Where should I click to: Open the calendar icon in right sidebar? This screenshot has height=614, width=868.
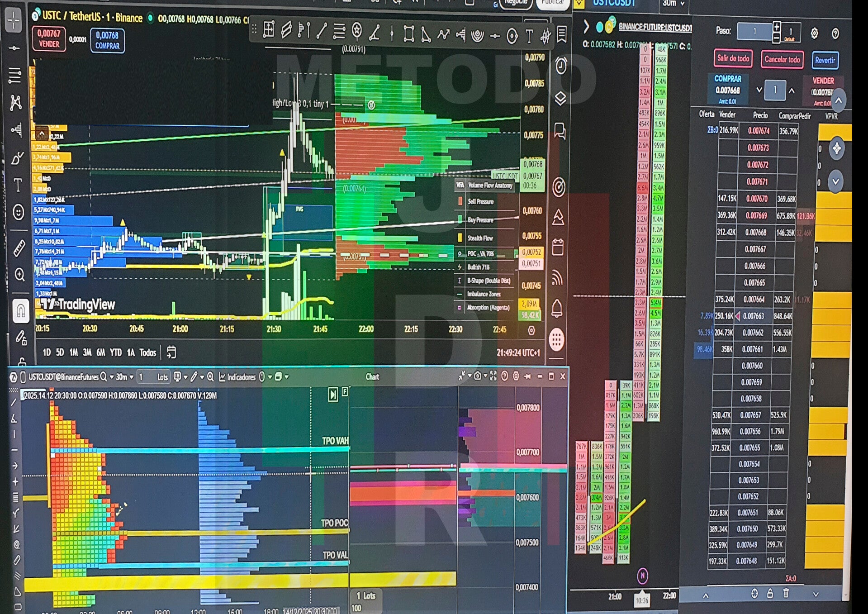click(x=558, y=247)
